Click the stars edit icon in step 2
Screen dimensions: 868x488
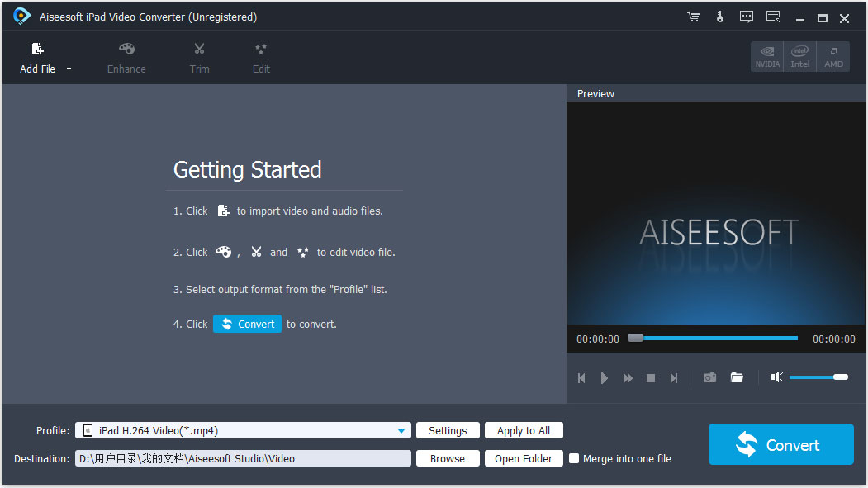click(x=303, y=253)
